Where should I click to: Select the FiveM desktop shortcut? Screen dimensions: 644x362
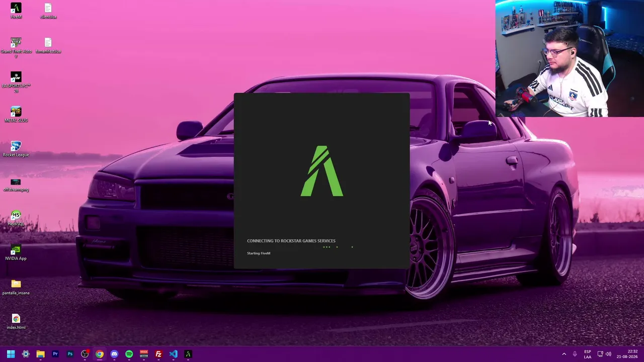click(16, 11)
